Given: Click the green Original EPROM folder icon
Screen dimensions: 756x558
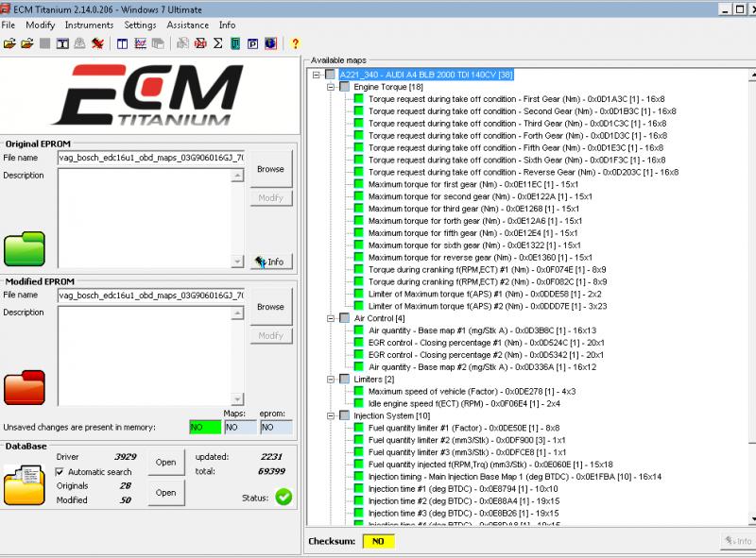Looking at the screenshot, I should click(x=25, y=248).
